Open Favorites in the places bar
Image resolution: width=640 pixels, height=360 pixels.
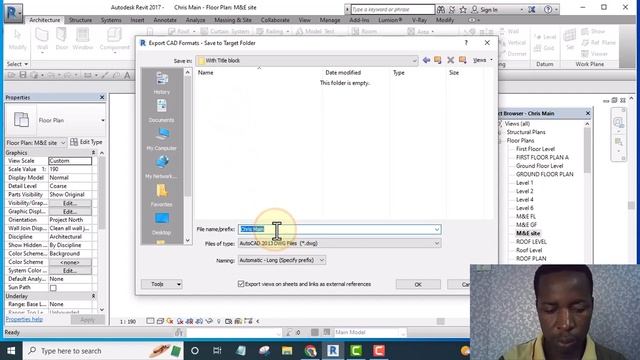[162, 196]
